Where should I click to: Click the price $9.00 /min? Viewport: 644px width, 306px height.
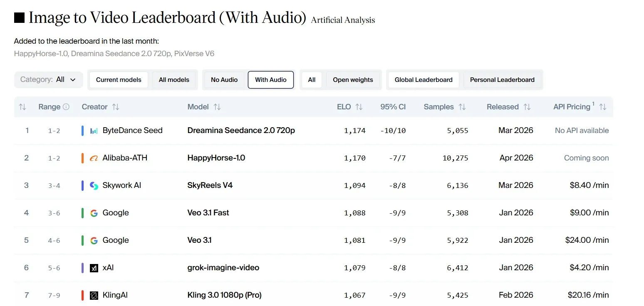[590, 213]
